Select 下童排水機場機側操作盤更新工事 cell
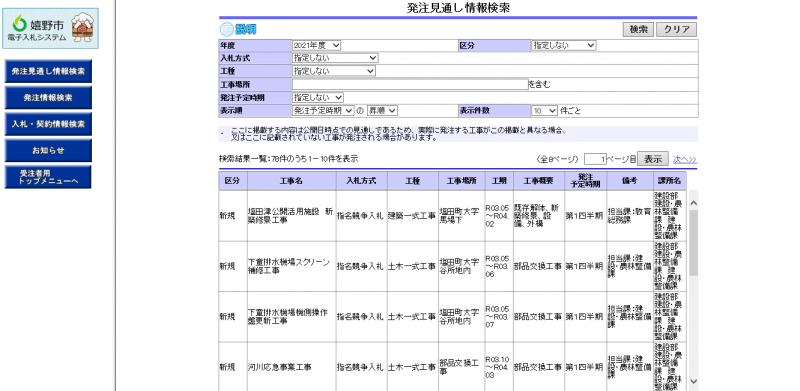 coord(291,317)
